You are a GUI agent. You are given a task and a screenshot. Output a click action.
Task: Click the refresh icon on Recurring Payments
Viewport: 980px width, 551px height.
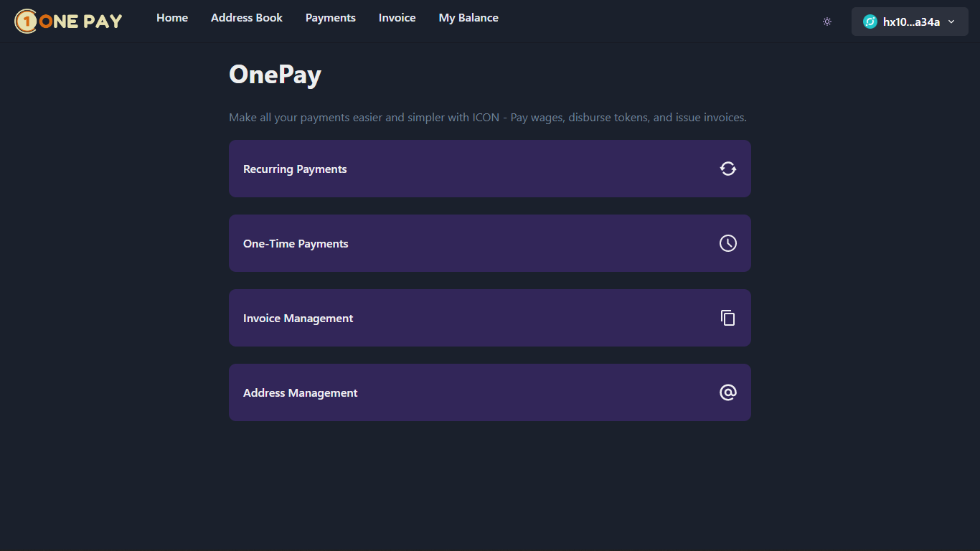click(x=727, y=169)
